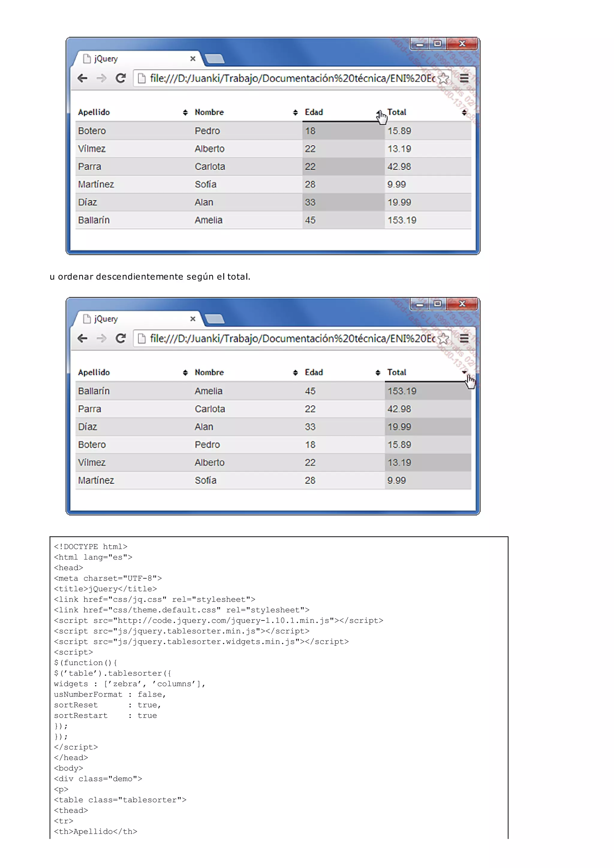Maximize the upper browser window
614x868 pixels.
click(437, 44)
